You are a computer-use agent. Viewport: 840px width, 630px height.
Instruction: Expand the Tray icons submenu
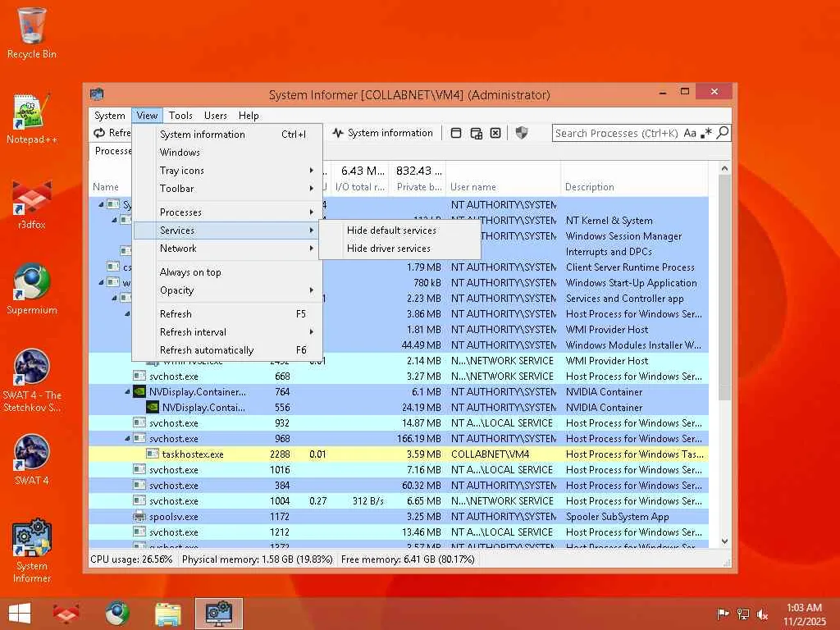pyautogui.click(x=227, y=171)
